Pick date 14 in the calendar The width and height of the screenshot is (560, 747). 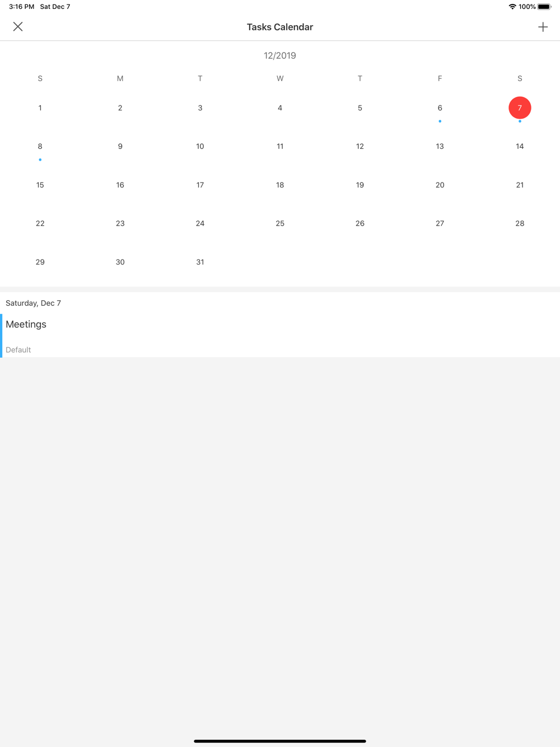click(x=520, y=147)
